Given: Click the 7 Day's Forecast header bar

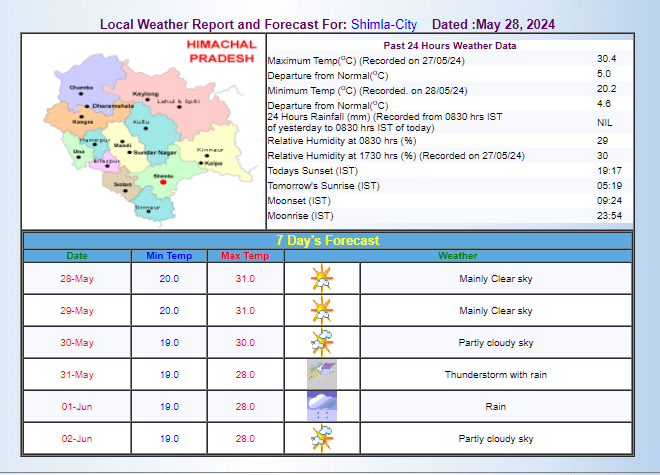Looking at the screenshot, I should tap(327, 241).
